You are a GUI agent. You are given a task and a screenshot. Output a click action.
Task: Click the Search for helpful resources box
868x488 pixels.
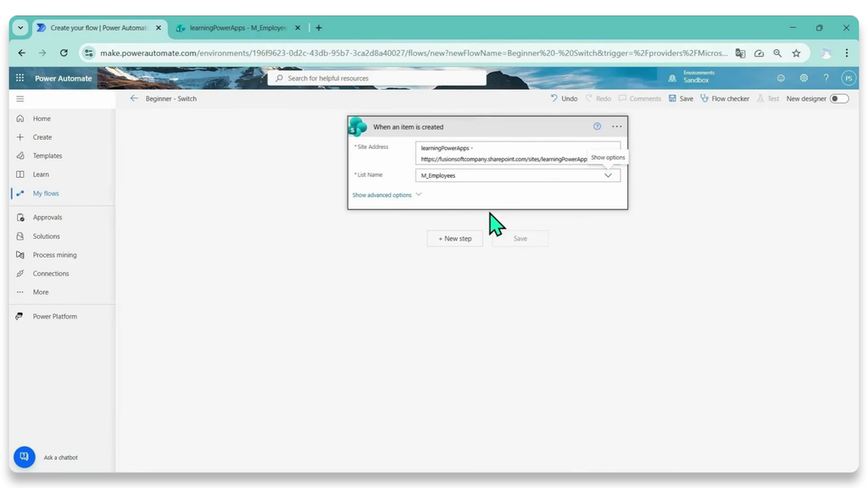(377, 78)
